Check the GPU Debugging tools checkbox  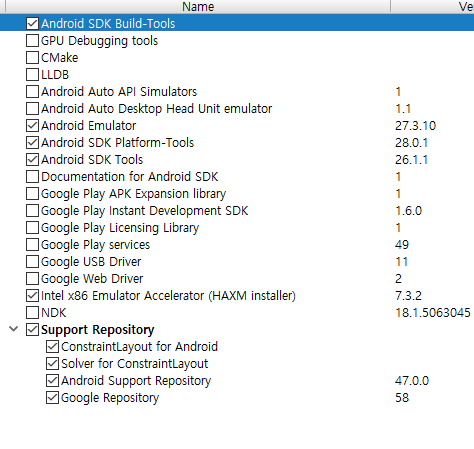32,41
